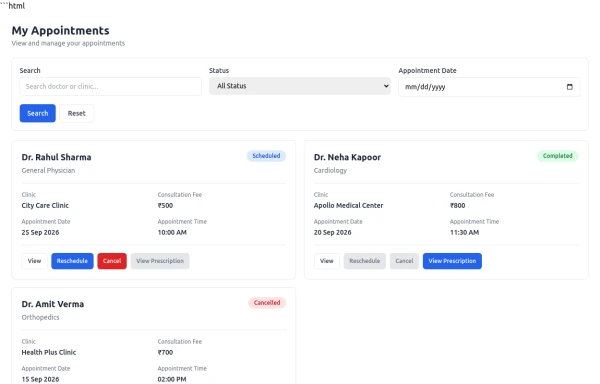This screenshot has height=384, width=600.
Task: Select the Dr. Neha Kapoor name heading
Action: coord(347,157)
